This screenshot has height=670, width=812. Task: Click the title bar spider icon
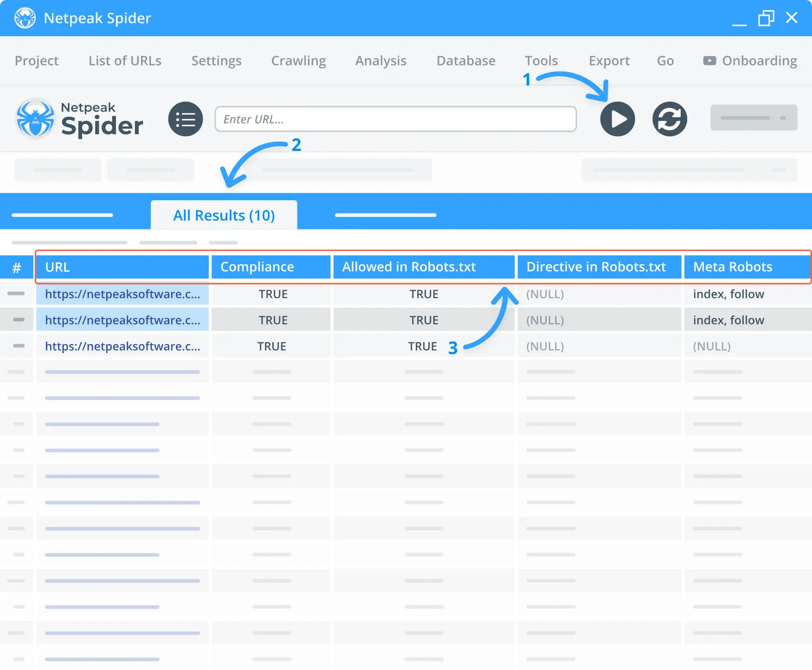(x=25, y=18)
